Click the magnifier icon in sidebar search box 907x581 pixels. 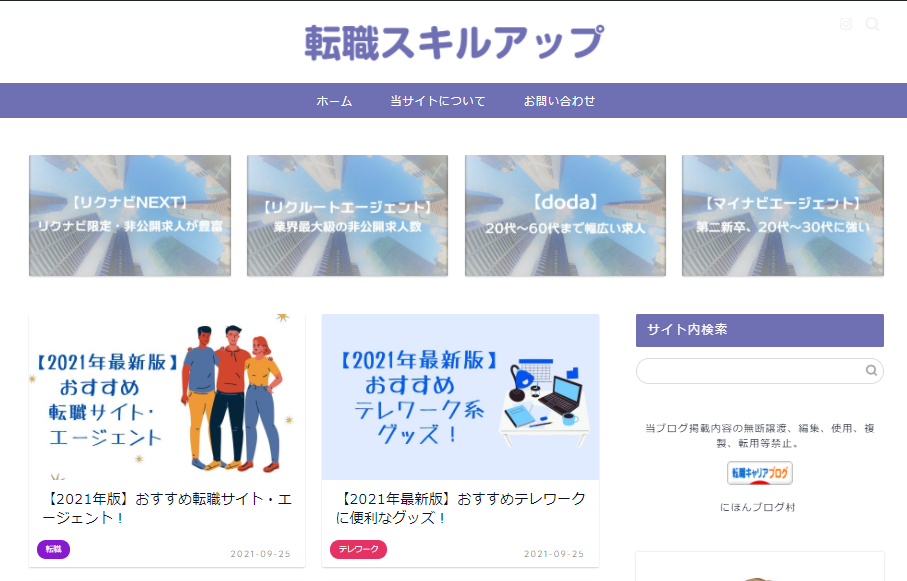(x=869, y=370)
